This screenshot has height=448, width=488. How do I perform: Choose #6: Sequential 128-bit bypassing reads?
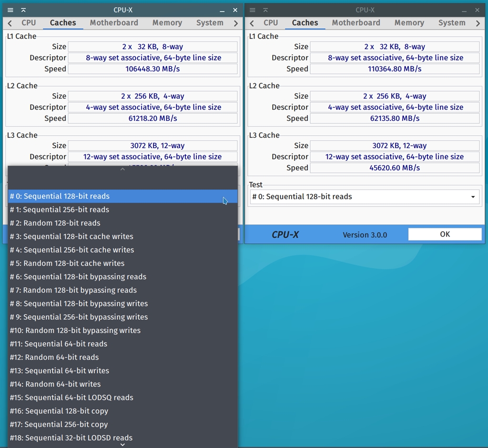tap(122, 277)
